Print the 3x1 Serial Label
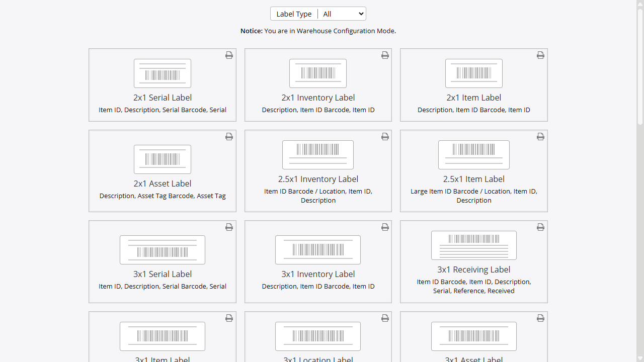The image size is (644, 362). (x=229, y=227)
